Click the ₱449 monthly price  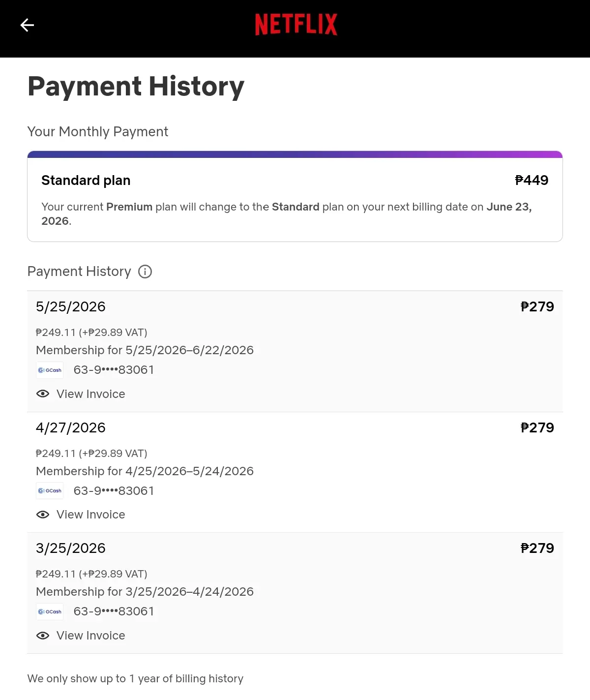click(x=531, y=180)
